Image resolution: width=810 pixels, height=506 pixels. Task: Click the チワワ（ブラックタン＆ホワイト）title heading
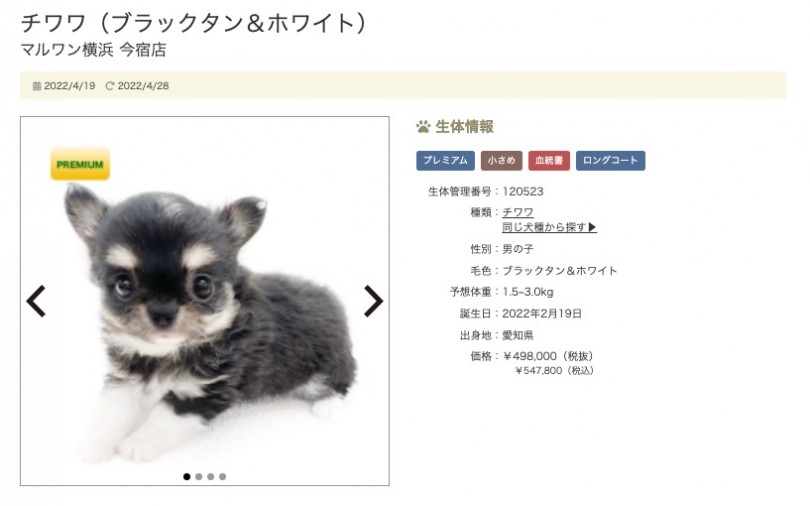194,23
